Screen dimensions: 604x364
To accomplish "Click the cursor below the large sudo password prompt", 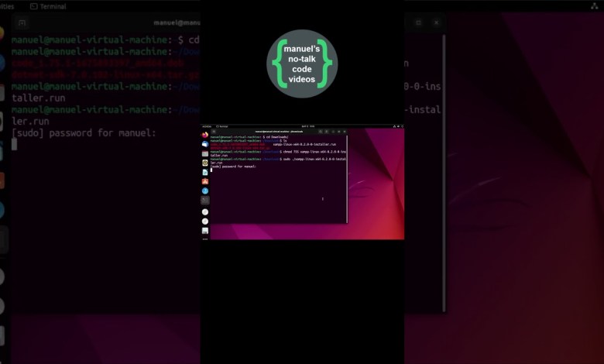I will tap(15, 145).
